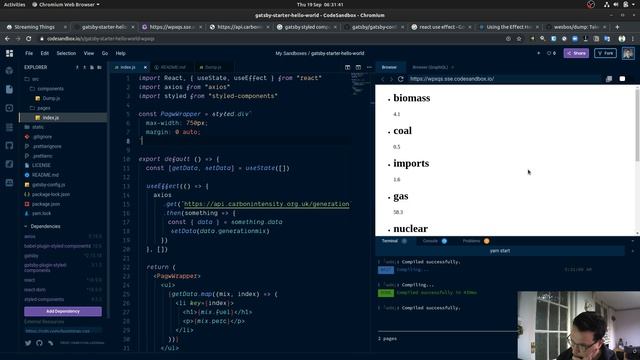Open the View menu

coord(89,53)
